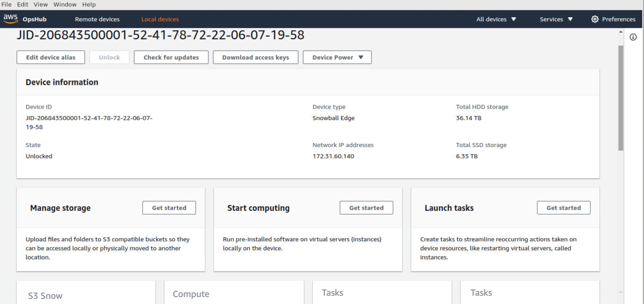Click the Device information heading

(62, 82)
